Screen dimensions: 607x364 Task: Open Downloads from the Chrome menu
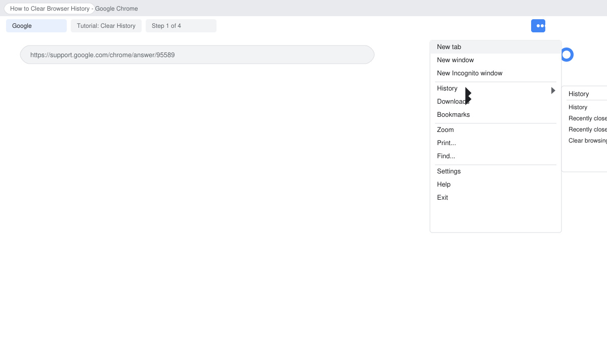(x=496, y=102)
